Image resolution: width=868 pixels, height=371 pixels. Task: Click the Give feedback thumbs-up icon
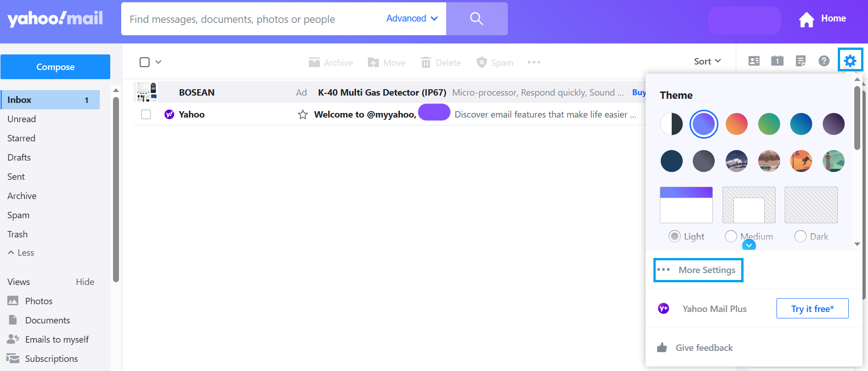pos(662,348)
